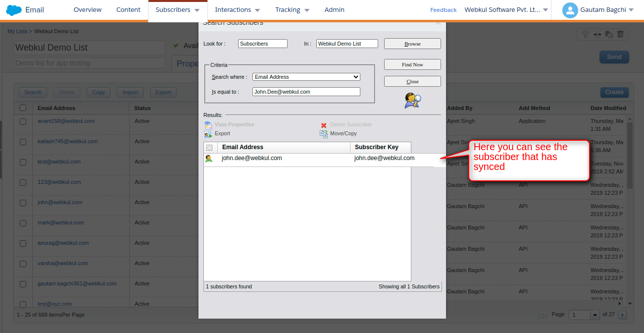The height and width of the screenshot is (333, 644).
Task: Click the Export button in list toolbar
Action: [163, 92]
